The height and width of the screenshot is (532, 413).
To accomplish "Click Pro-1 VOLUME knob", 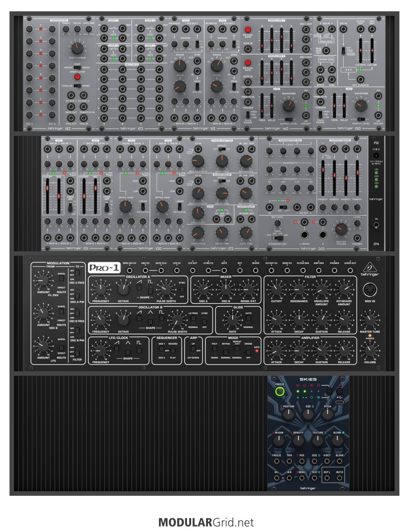I will [370, 350].
